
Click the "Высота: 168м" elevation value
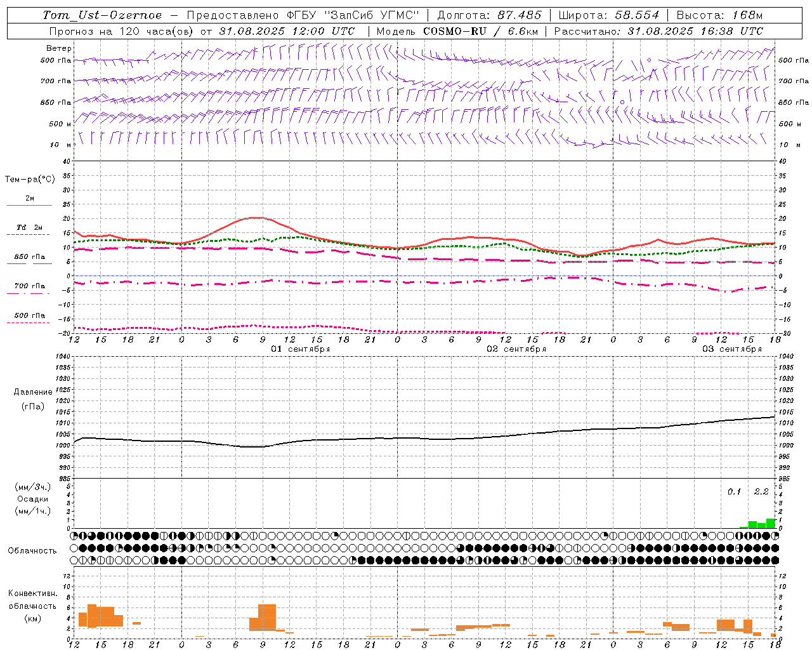click(719, 15)
